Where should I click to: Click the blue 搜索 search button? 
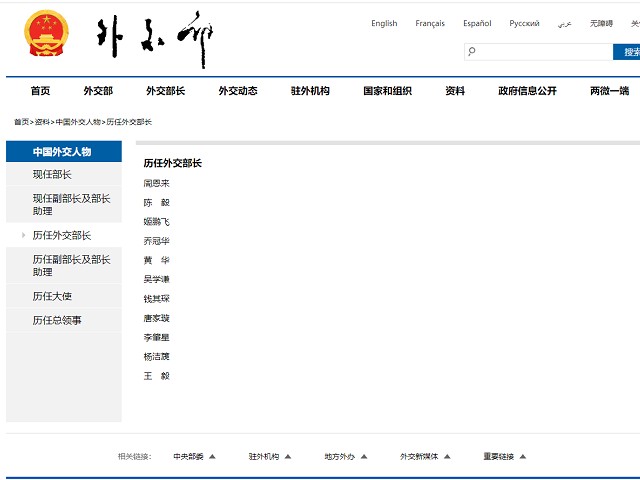[x=627, y=52]
